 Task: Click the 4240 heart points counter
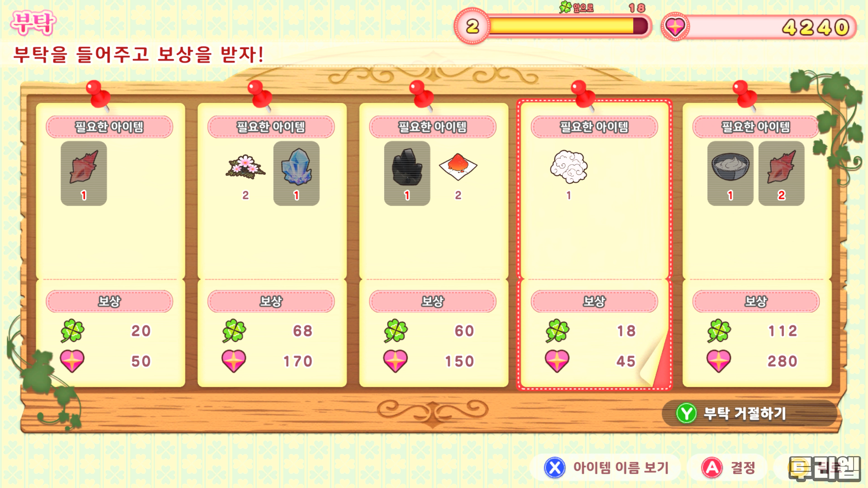815,27
